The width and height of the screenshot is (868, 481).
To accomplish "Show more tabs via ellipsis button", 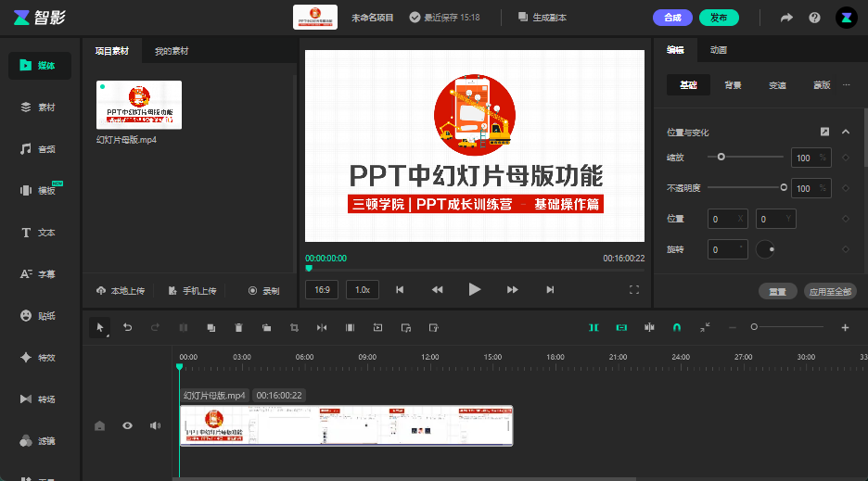I will [x=846, y=84].
